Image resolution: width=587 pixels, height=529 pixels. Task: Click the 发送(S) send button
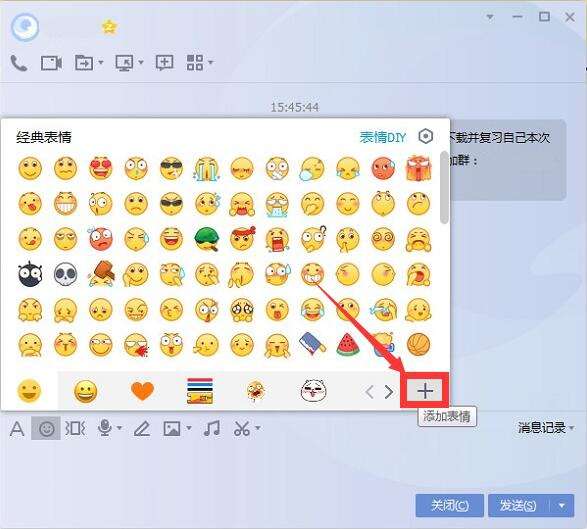(519, 506)
